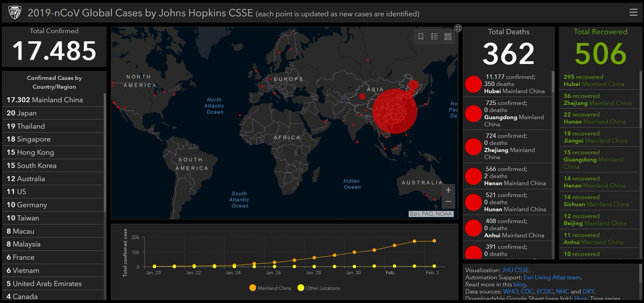
Task: Open the blog link
Action: [x=519, y=284]
